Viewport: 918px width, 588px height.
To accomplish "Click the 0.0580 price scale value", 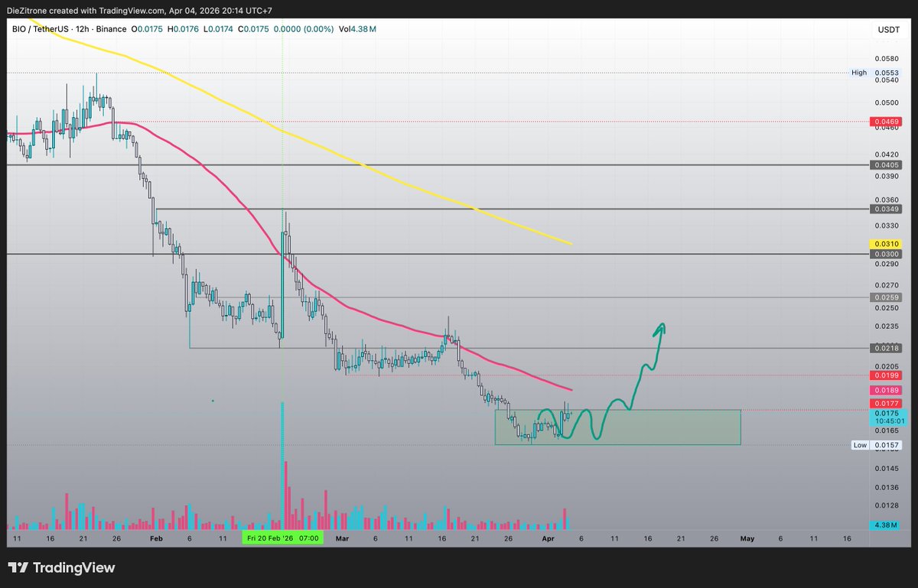I will 886,58.
